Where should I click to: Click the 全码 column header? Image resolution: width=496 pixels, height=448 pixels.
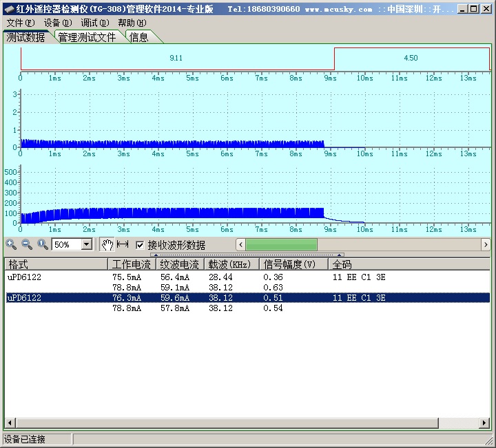pyautogui.click(x=342, y=264)
